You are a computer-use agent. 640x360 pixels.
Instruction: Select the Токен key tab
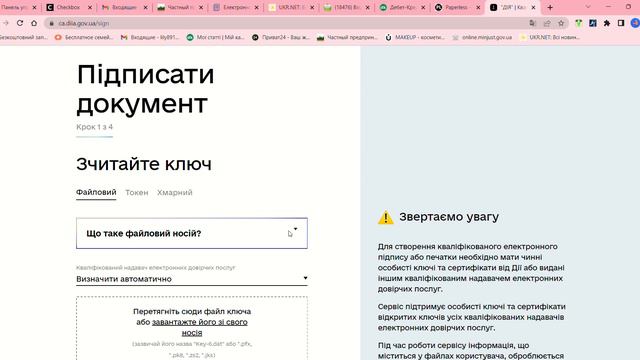(x=137, y=192)
